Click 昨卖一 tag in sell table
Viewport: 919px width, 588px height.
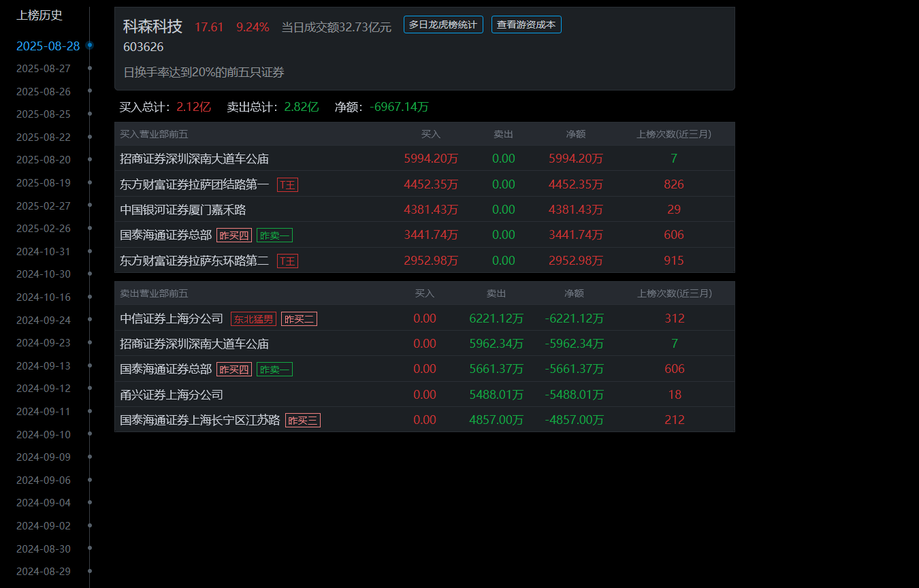tap(274, 370)
